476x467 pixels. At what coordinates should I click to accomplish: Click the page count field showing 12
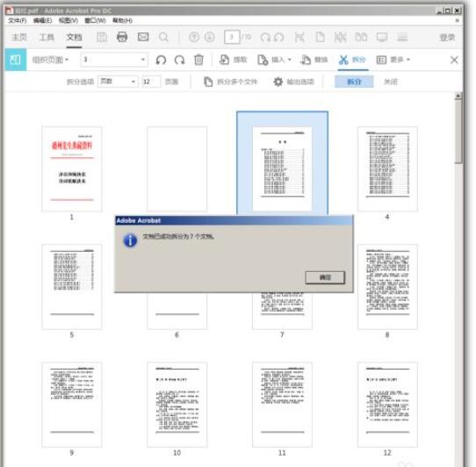click(x=151, y=82)
